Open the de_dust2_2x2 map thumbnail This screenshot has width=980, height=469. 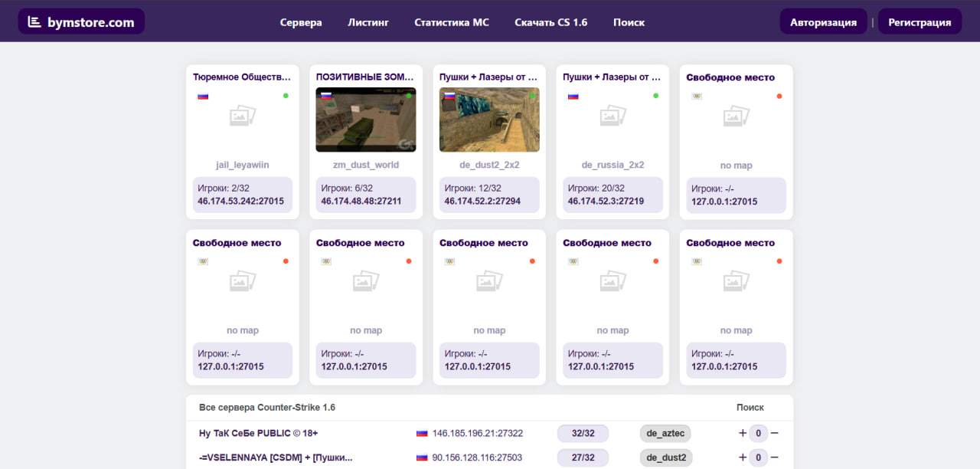pyautogui.click(x=489, y=120)
